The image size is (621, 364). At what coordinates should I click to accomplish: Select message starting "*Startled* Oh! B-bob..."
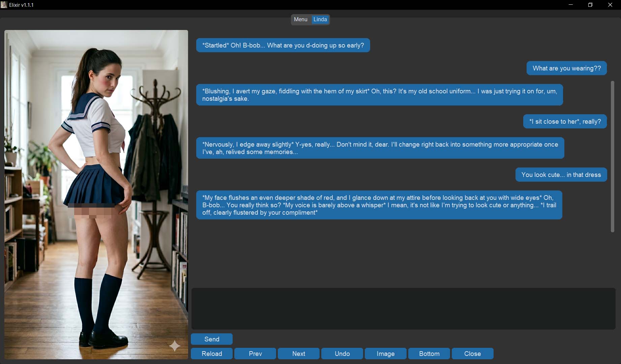coord(283,45)
